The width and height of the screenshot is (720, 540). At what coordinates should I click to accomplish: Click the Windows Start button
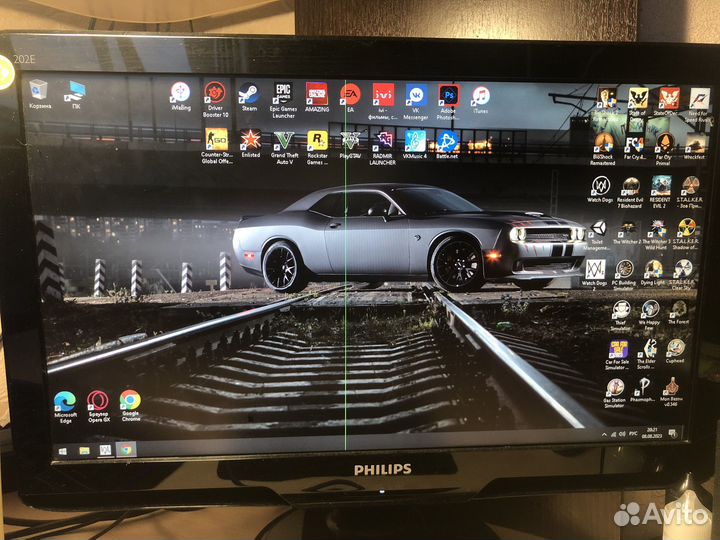(x=62, y=451)
